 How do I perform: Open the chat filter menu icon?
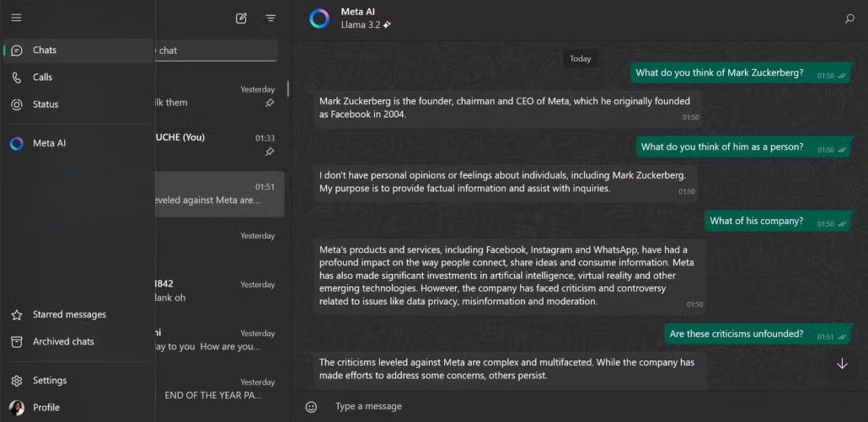click(271, 18)
